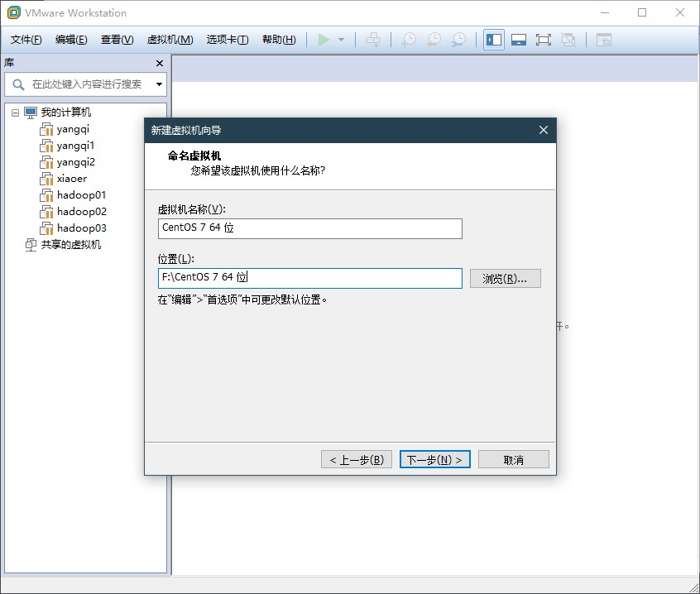Image resolution: width=700 pixels, height=594 pixels.
Task: Click the hadoop03 VM icon
Action: pos(46,228)
